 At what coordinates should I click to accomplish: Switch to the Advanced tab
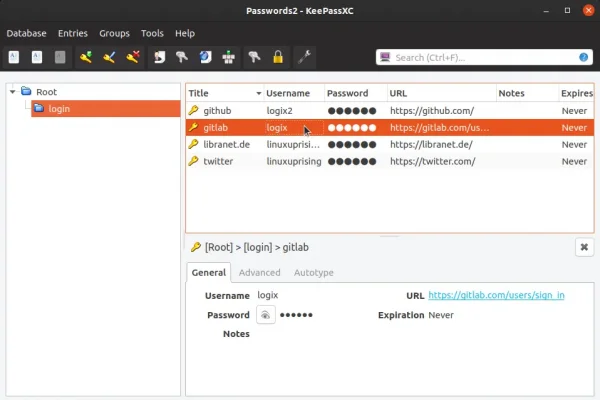259,272
